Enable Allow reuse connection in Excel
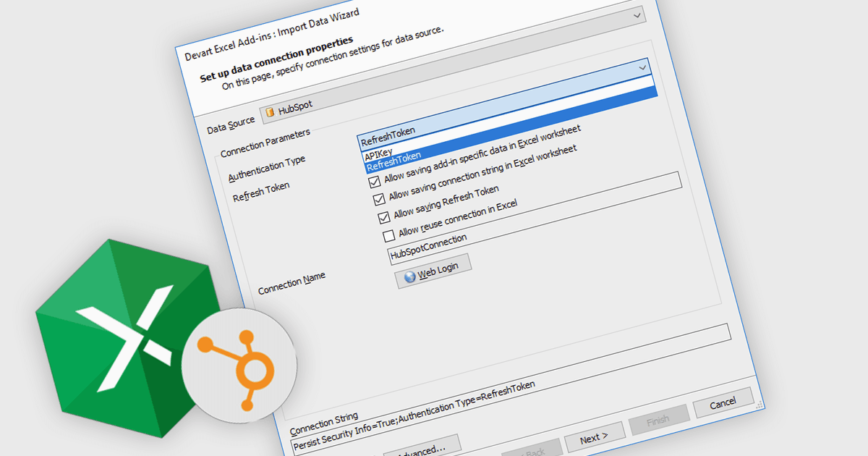Screen dimensions: 868x456 389,235
